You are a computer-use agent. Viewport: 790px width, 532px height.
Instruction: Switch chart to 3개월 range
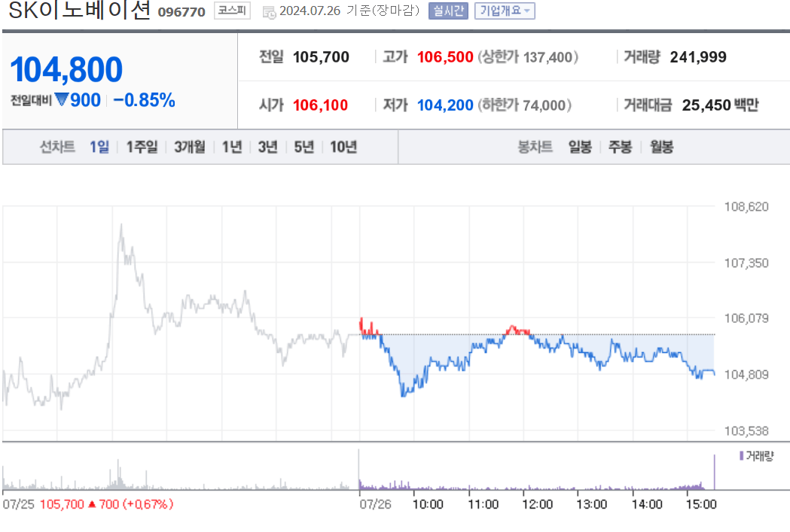190,147
